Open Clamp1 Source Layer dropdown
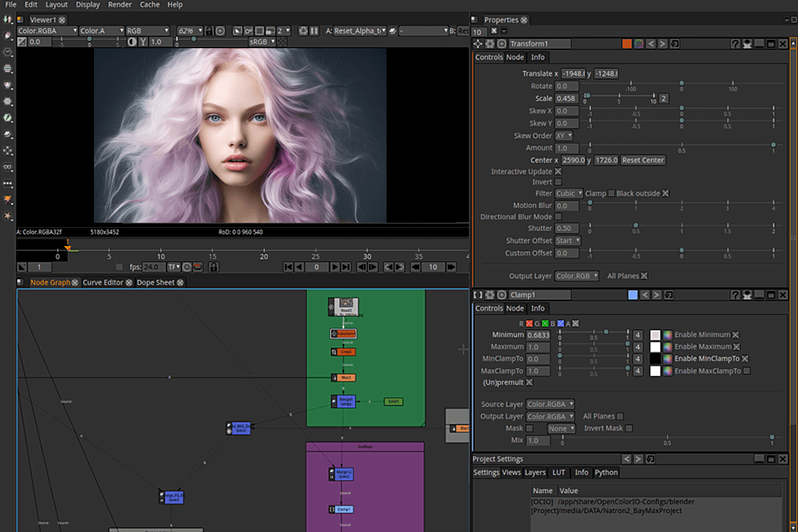This screenshot has height=532, width=798. coord(550,404)
